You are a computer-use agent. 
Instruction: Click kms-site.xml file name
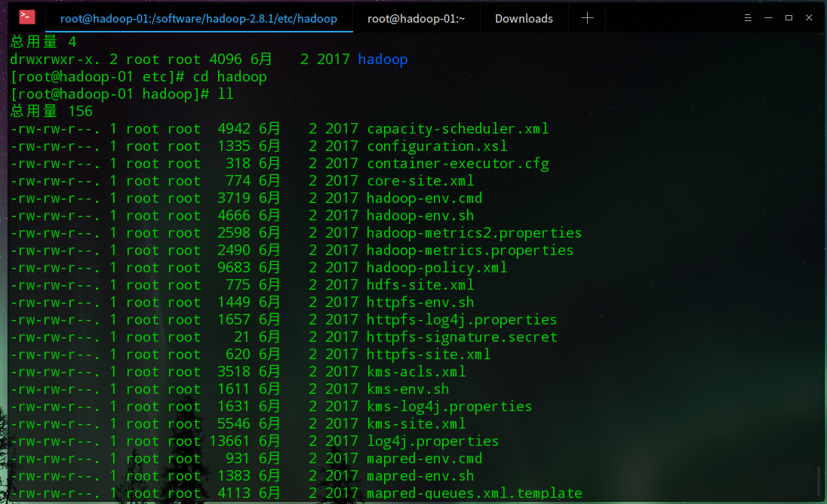[x=416, y=424]
